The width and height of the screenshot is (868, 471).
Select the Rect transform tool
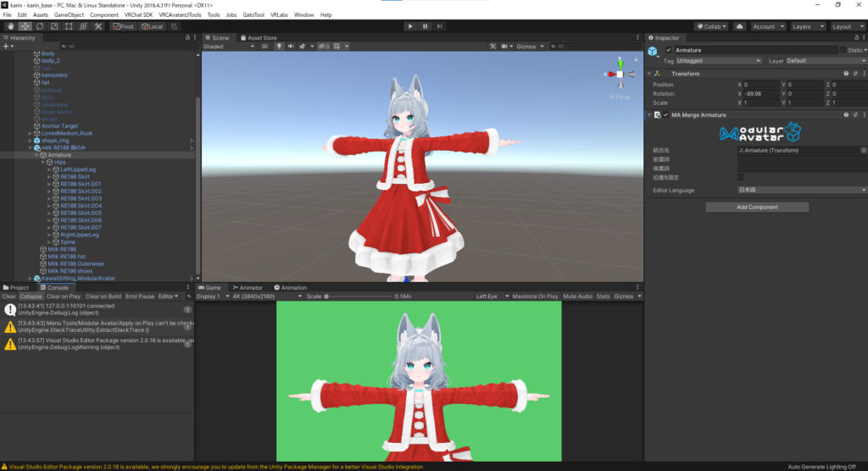click(x=69, y=26)
